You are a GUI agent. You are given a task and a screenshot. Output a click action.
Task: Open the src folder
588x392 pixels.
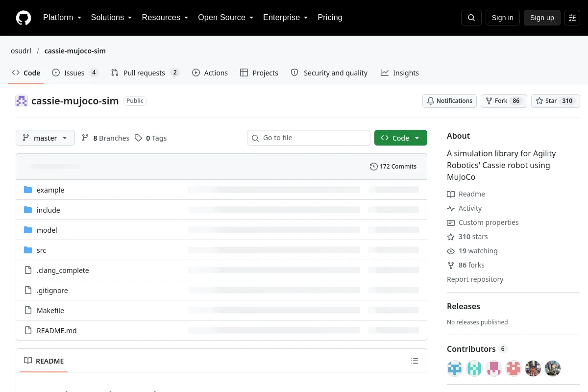coord(42,250)
